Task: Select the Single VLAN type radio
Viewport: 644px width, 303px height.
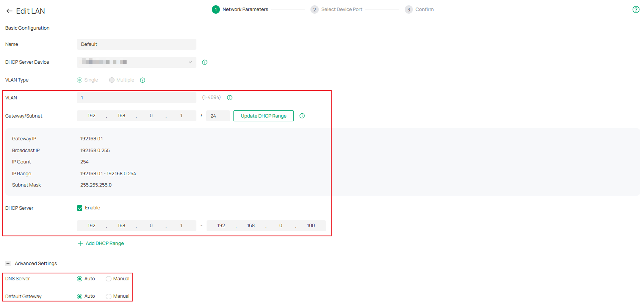Action: (x=80, y=80)
